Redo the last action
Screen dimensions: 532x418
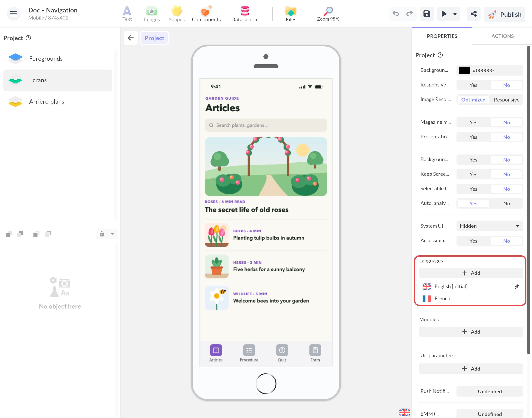[410, 14]
